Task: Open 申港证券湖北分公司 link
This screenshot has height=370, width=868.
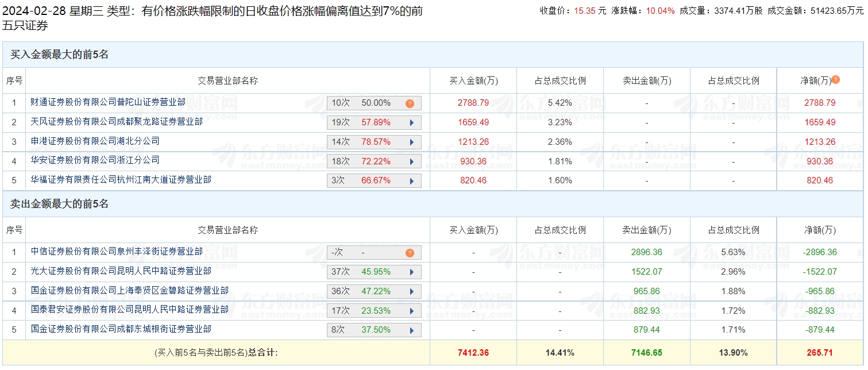Action: (95, 141)
